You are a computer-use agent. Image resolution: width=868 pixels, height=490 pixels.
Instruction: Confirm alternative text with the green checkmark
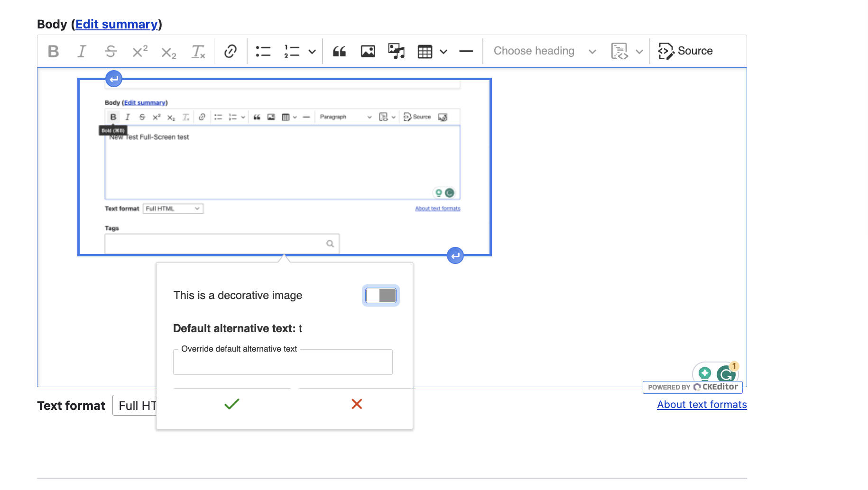point(232,404)
